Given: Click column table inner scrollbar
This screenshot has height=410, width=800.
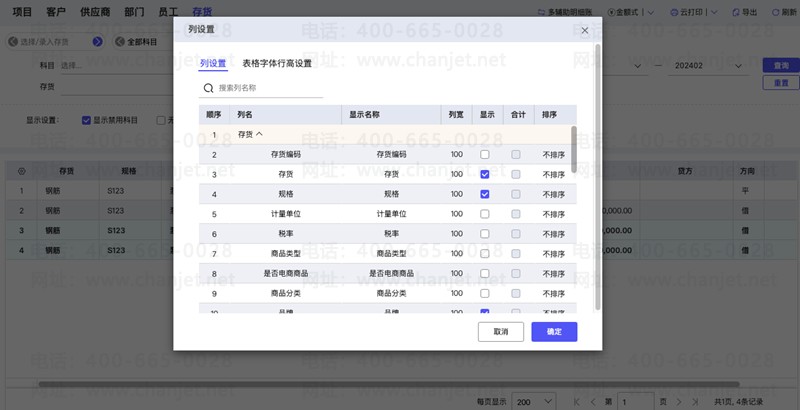Looking at the screenshot, I should (x=574, y=149).
